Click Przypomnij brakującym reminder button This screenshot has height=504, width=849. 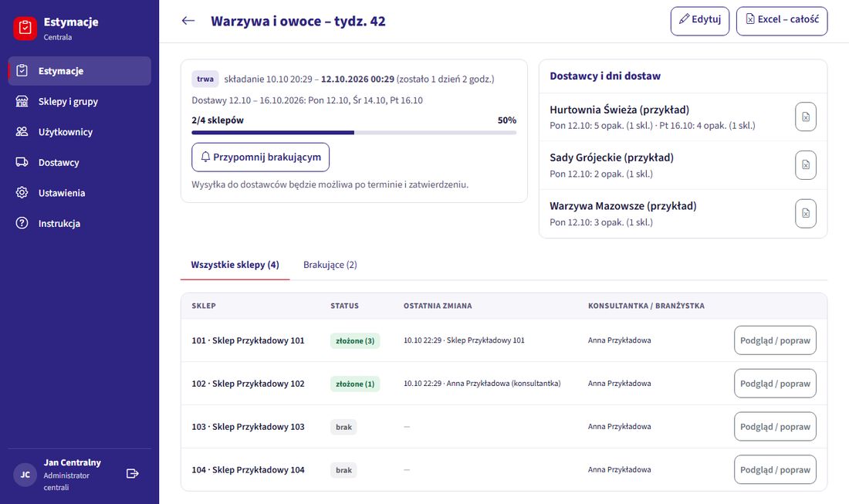[260, 157]
